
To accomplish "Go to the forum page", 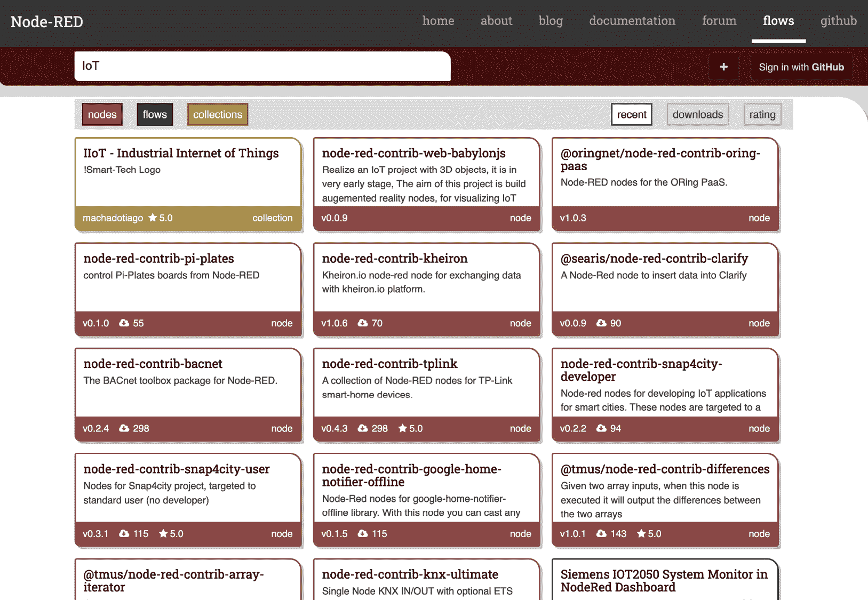I will (719, 21).
